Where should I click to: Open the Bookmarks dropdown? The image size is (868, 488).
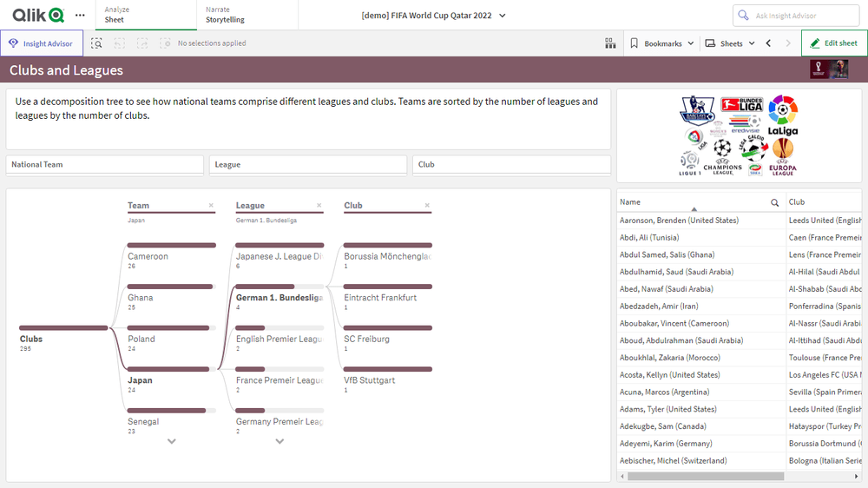click(661, 43)
